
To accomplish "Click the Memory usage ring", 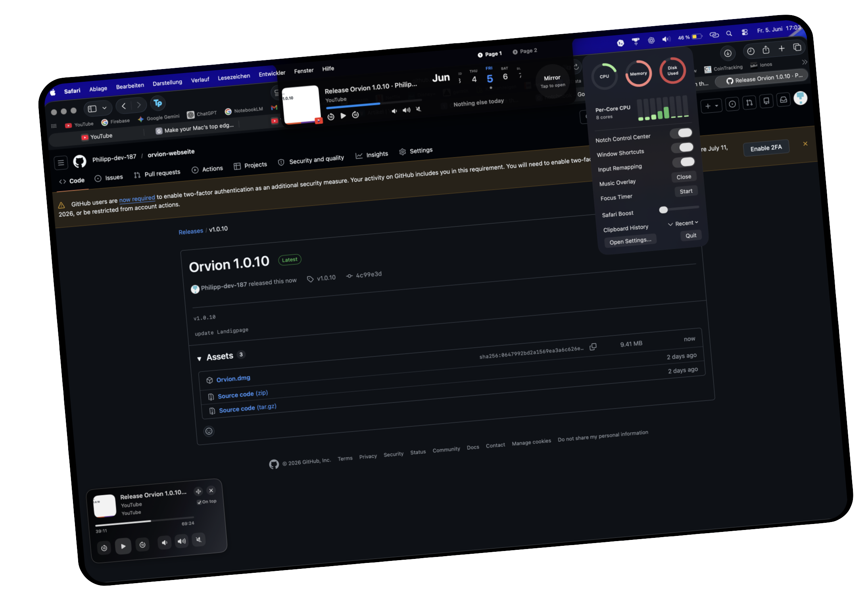I will tap(638, 73).
